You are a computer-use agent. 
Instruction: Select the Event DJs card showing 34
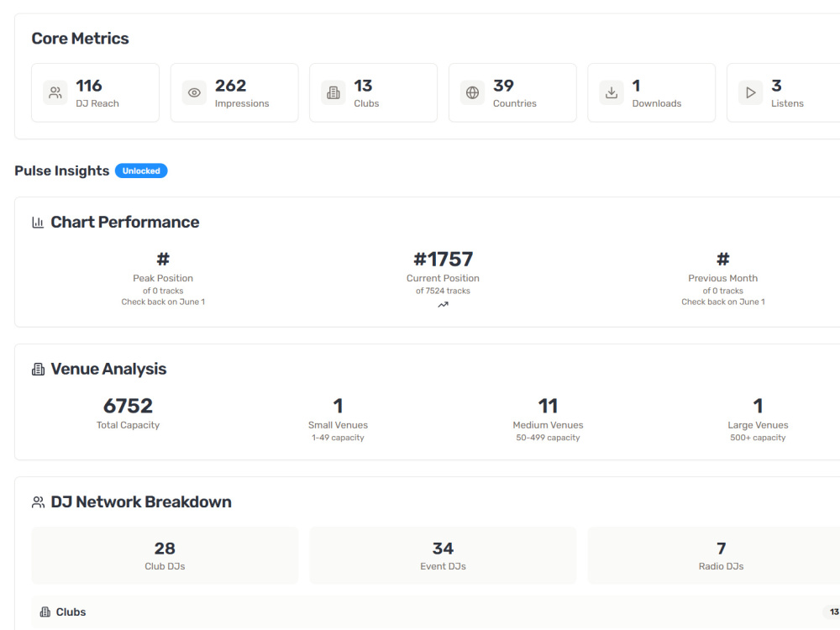point(443,555)
